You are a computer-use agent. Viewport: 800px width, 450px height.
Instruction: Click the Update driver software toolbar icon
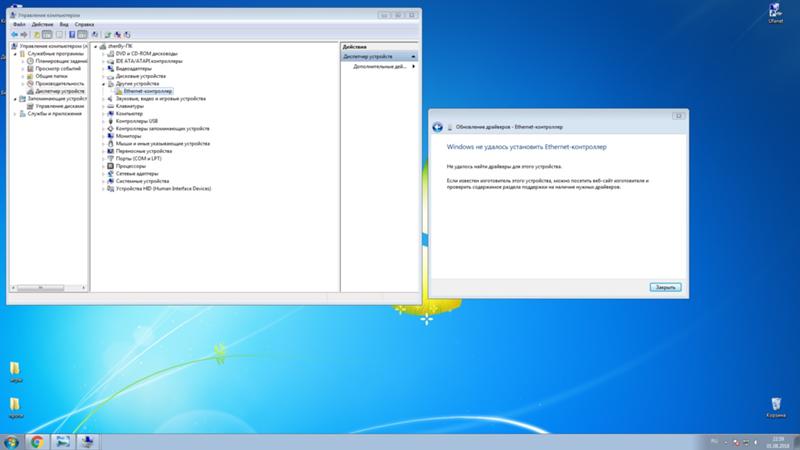point(108,35)
